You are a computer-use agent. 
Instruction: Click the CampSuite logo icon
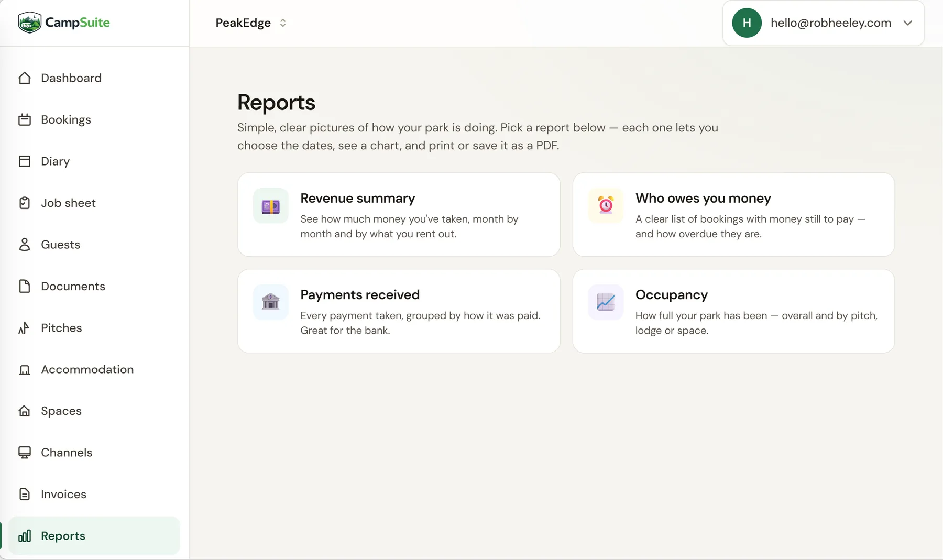click(x=29, y=23)
